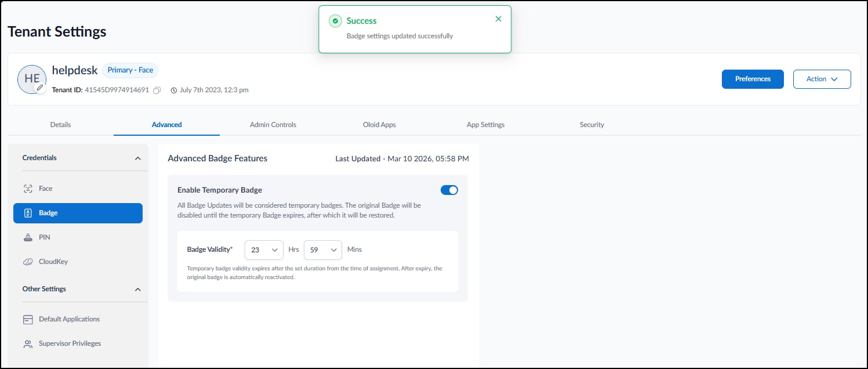Viewport: 868px width, 369px height.
Task: Open the Badge Validity minutes dropdown
Action: 323,249
